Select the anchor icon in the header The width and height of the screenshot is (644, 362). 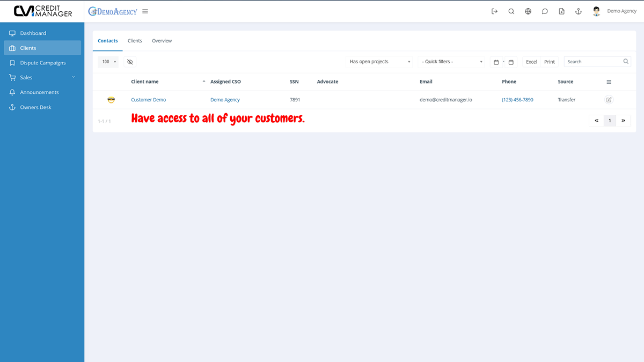point(578,11)
